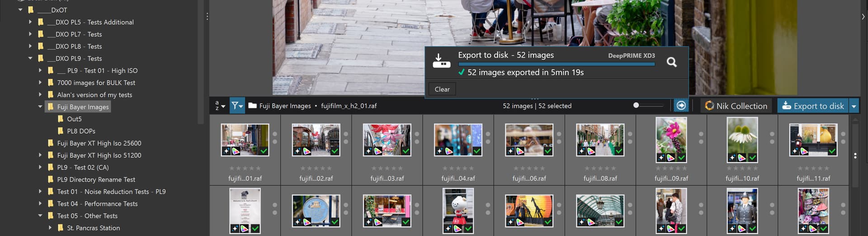Toggle lower tag dot on fujifi...04.raf

click(x=488, y=142)
